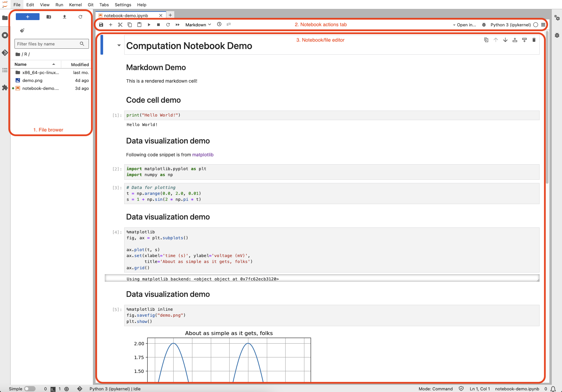This screenshot has width=562, height=392.
Task: Move the active cell down
Action: click(505, 40)
